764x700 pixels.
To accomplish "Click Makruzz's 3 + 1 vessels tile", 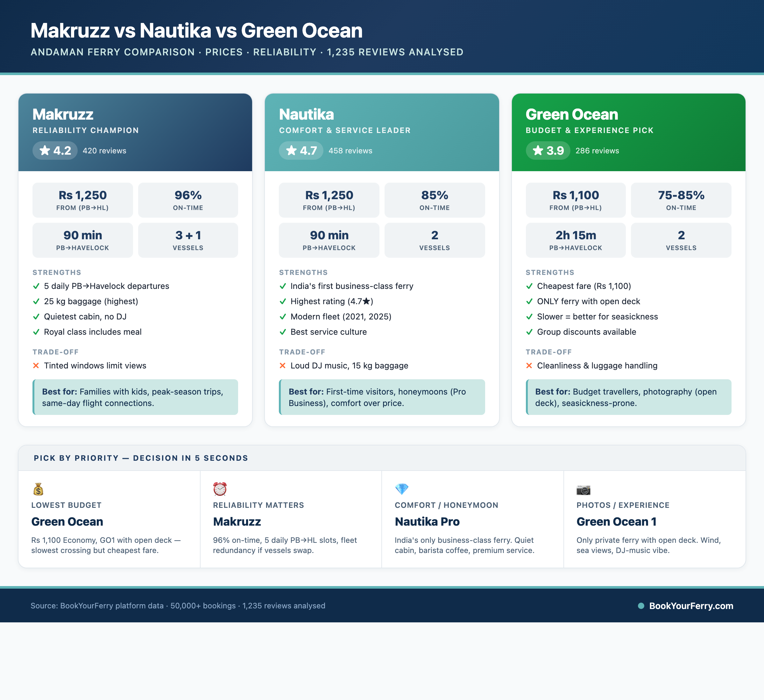I will tap(188, 240).
